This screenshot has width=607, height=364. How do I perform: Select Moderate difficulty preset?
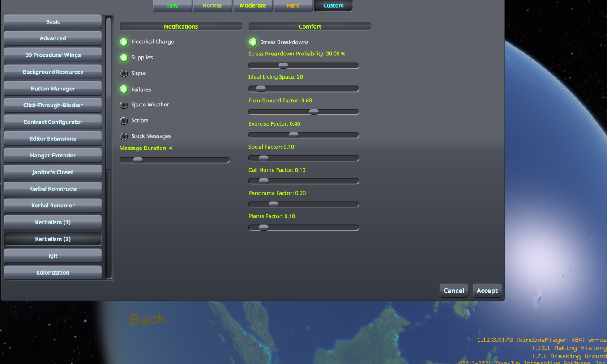(x=253, y=6)
